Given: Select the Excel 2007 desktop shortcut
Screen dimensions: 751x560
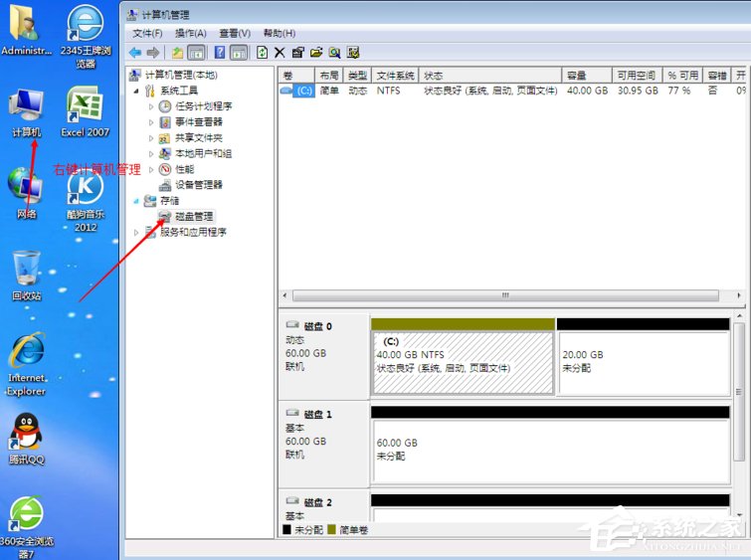Looking at the screenshot, I should tap(85, 111).
